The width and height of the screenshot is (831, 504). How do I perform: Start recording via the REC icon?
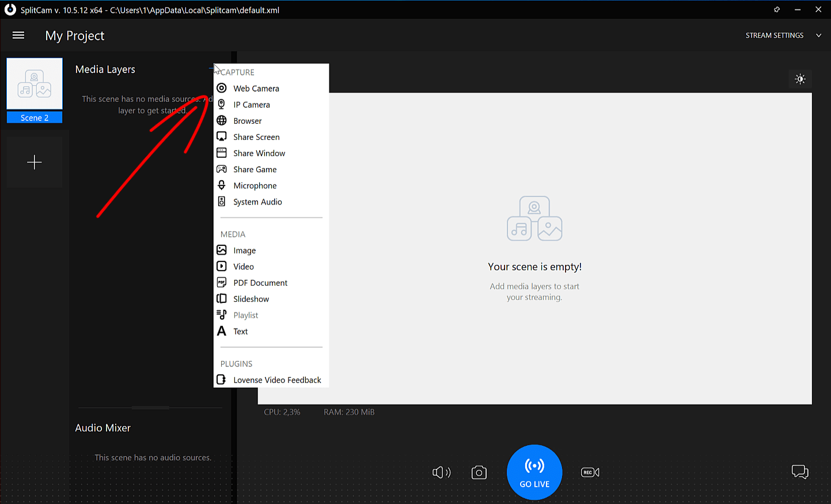(590, 472)
